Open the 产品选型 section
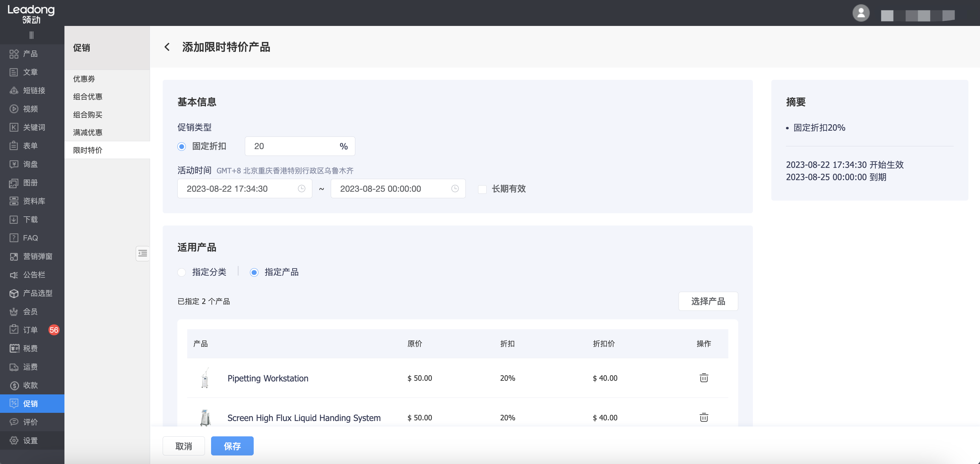The image size is (980, 464). click(37, 293)
